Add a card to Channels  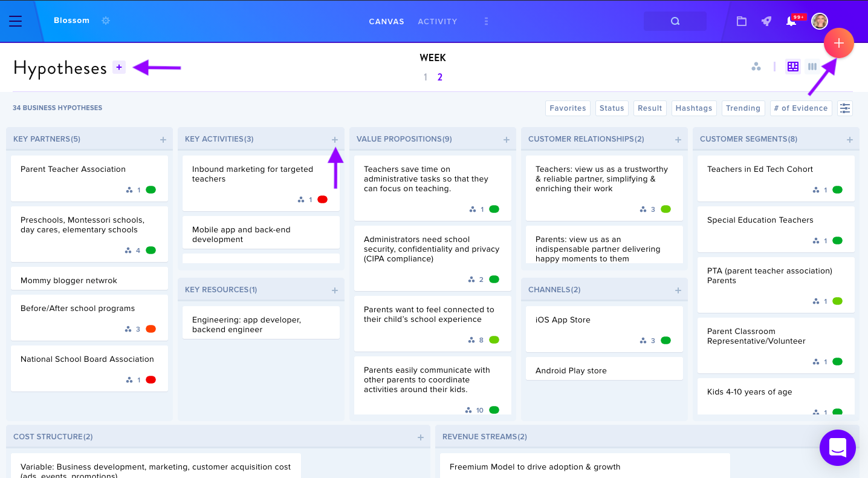tap(678, 290)
